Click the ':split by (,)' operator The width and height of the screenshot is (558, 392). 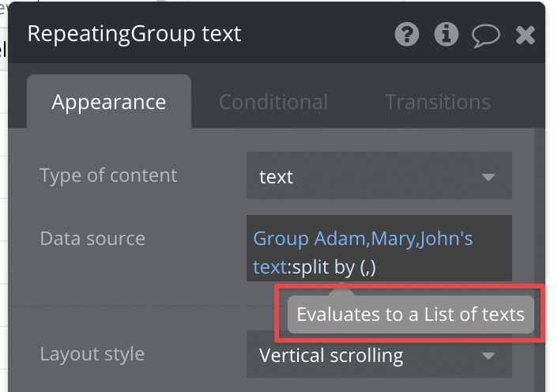tap(332, 267)
